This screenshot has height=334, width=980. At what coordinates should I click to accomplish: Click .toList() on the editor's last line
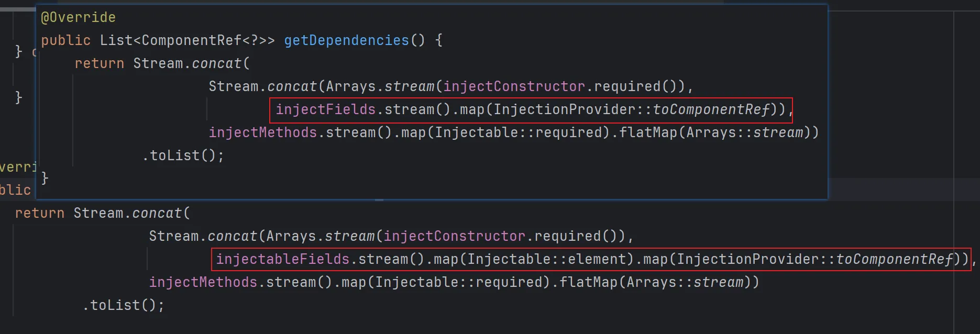click(x=124, y=305)
